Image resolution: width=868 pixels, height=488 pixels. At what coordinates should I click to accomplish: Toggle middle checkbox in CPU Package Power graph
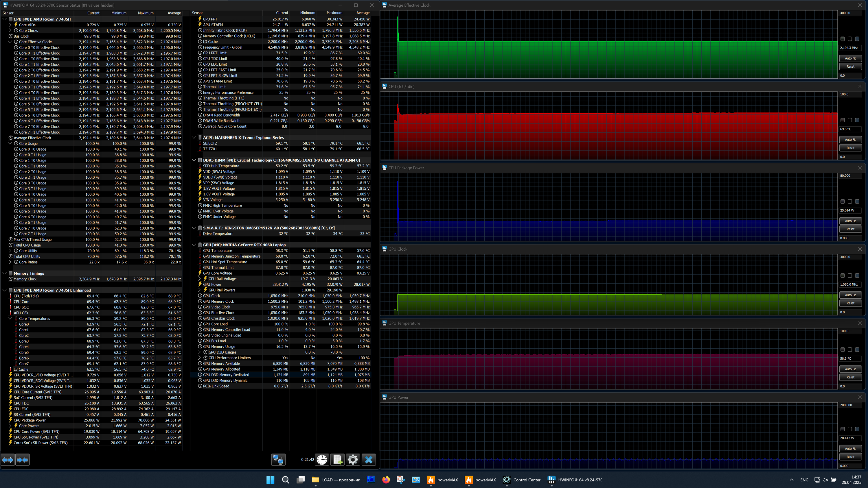850,202
